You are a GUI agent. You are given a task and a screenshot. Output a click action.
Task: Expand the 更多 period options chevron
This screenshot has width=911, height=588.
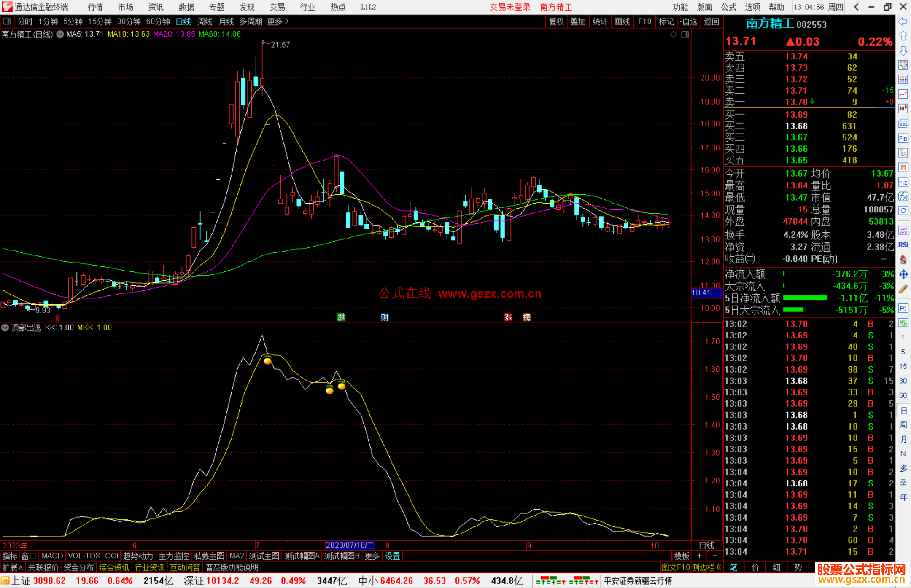tap(287, 21)
